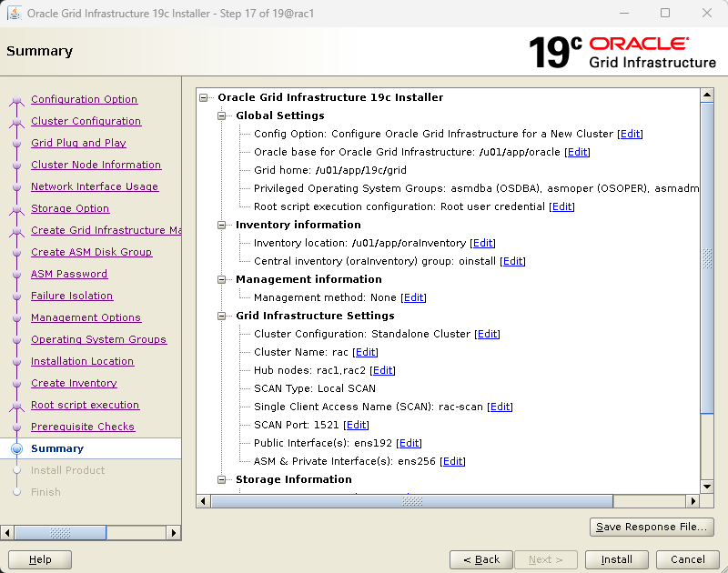Image resolution: width=728 pixels, height=573 pixels.
Task: Click the Save Response File button
Action: pos(652,527)
